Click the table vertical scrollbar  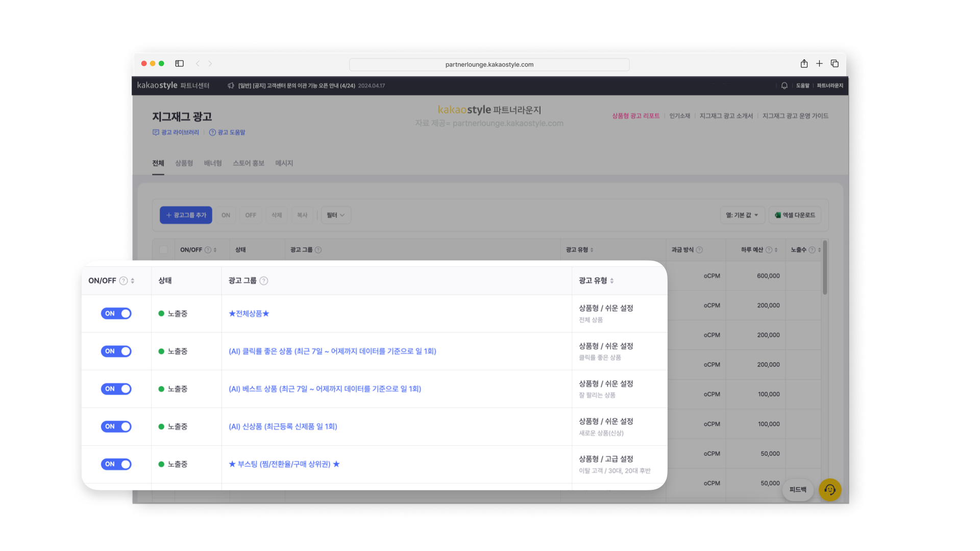[x=825, y=268]
